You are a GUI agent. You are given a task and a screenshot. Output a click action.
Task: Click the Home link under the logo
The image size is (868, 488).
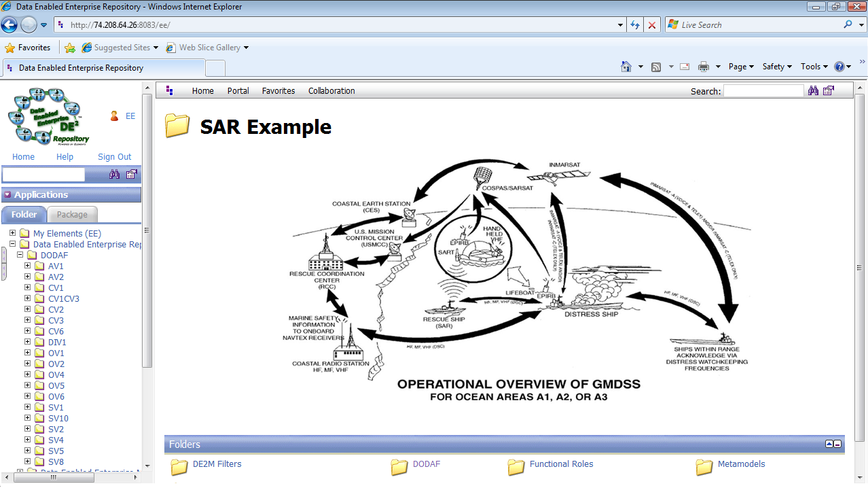[23, 157]
